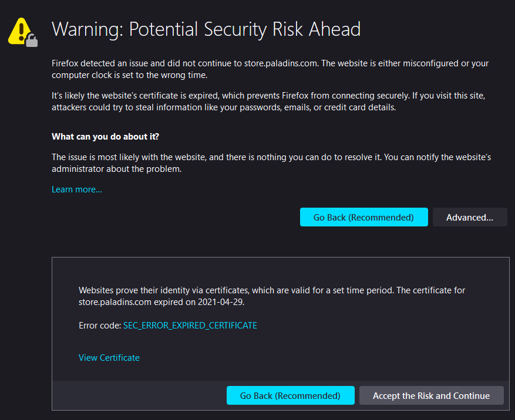515x420 pixels.
Task: Click the exclamation mark warning symbol
Action: pos(21,28)
